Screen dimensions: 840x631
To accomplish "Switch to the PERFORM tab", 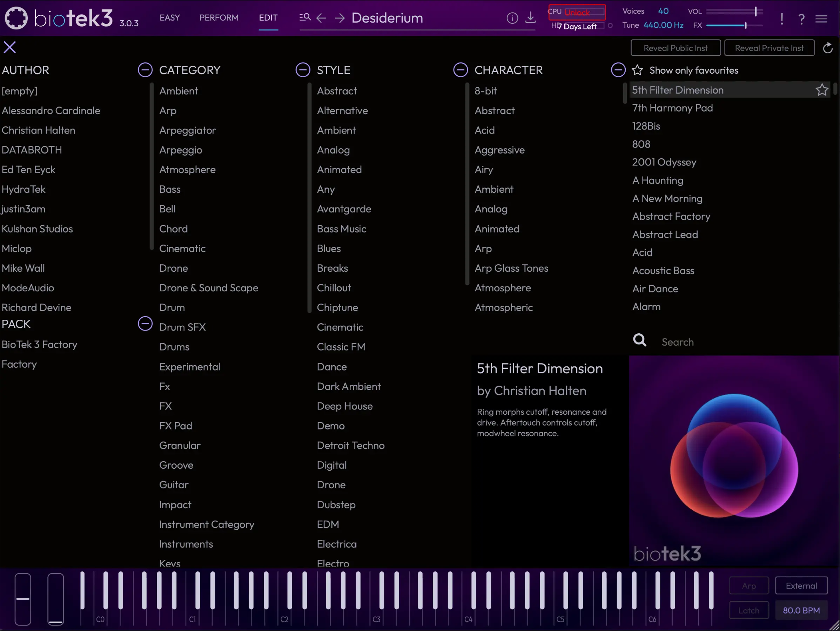I will click(219, 18).
